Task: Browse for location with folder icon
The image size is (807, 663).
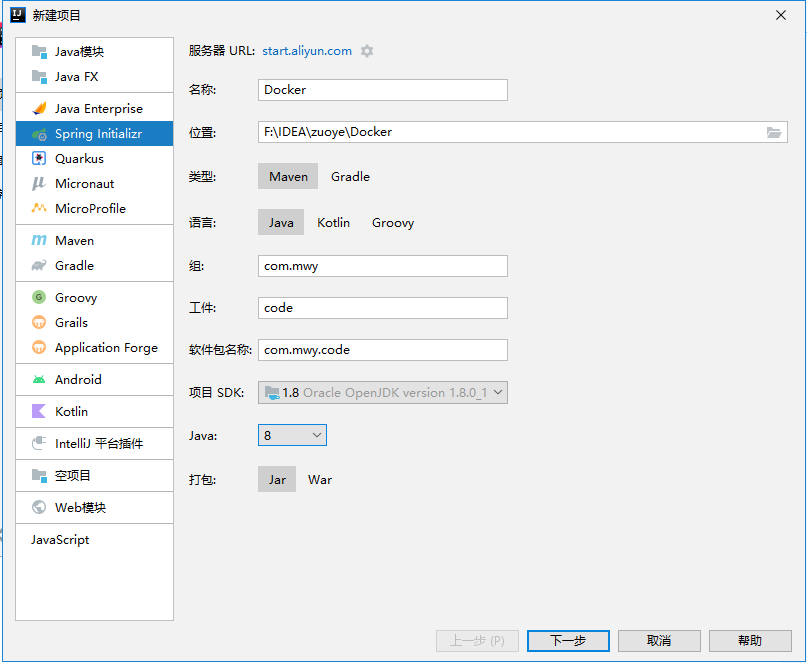Action: click(774, 132)
